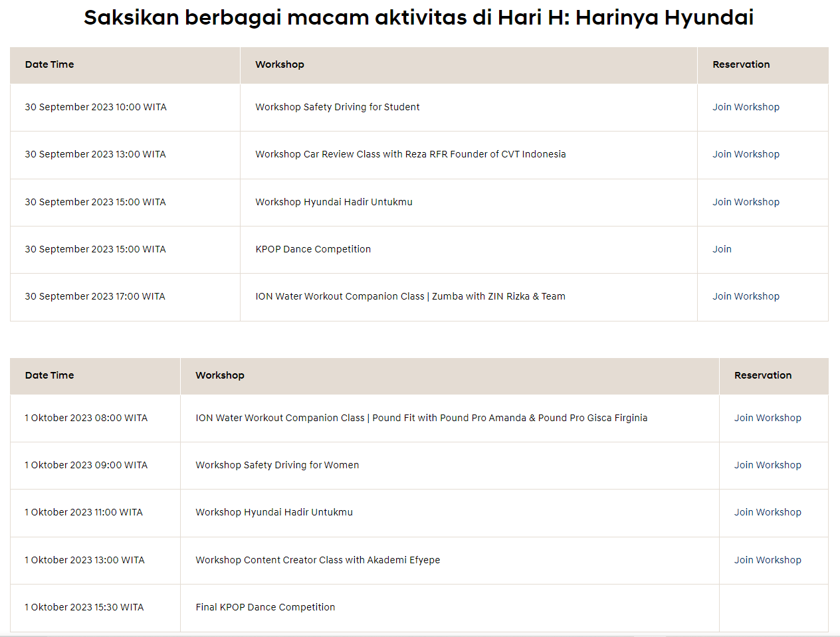
Task: Join 30 September Hyundai Hadir Untukmu workshop
Action: (x=746, y=202)
